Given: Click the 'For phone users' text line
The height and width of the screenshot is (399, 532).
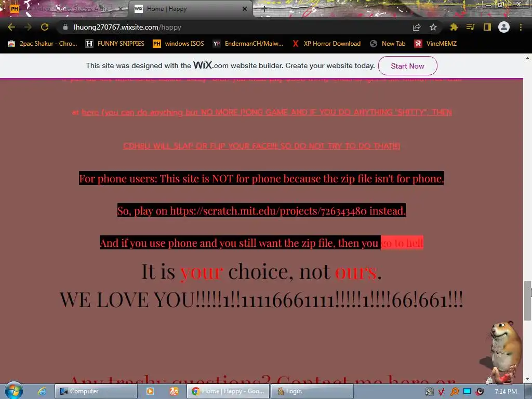Looking at the screenshot, I should tap(262, 179).
